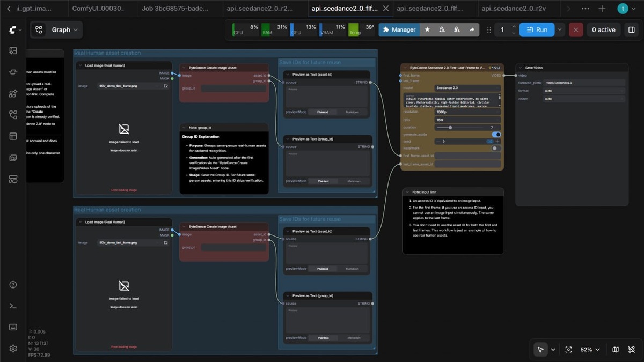644x362 pixels.
Task: Toggle the watermark switch
Action: (496, 148)
